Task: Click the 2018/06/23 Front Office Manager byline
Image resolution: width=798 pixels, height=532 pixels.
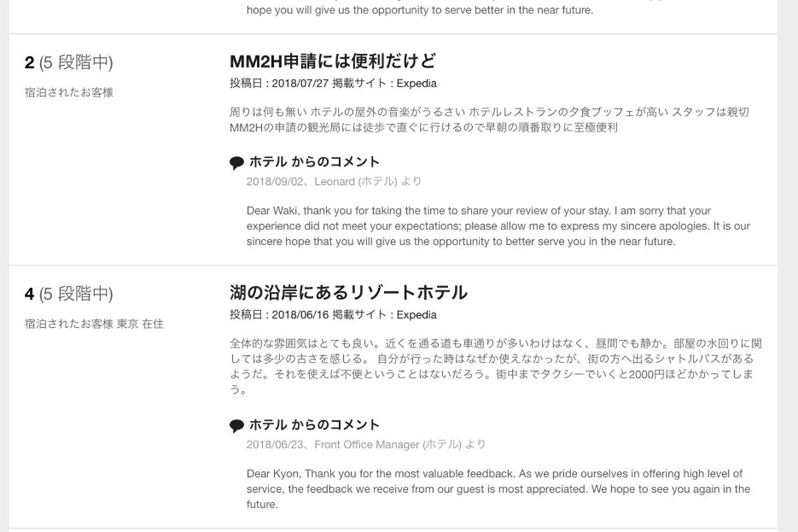Action: (366, 444)
